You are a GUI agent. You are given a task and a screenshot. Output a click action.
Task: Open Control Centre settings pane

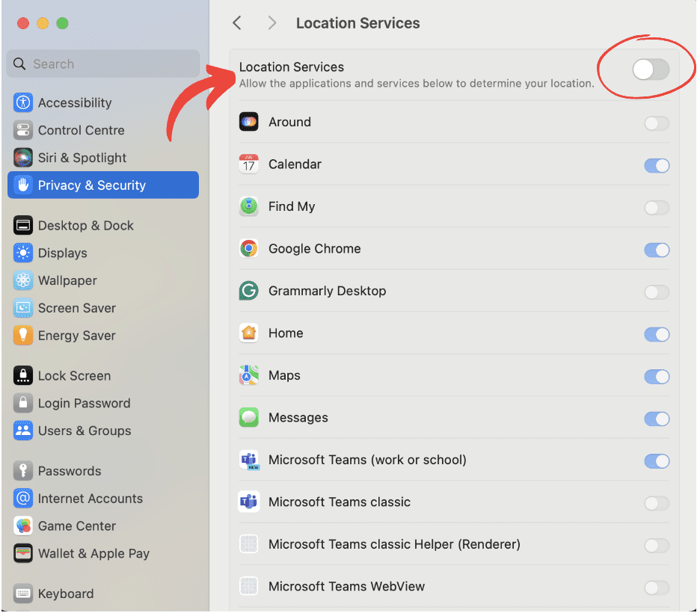103,130
